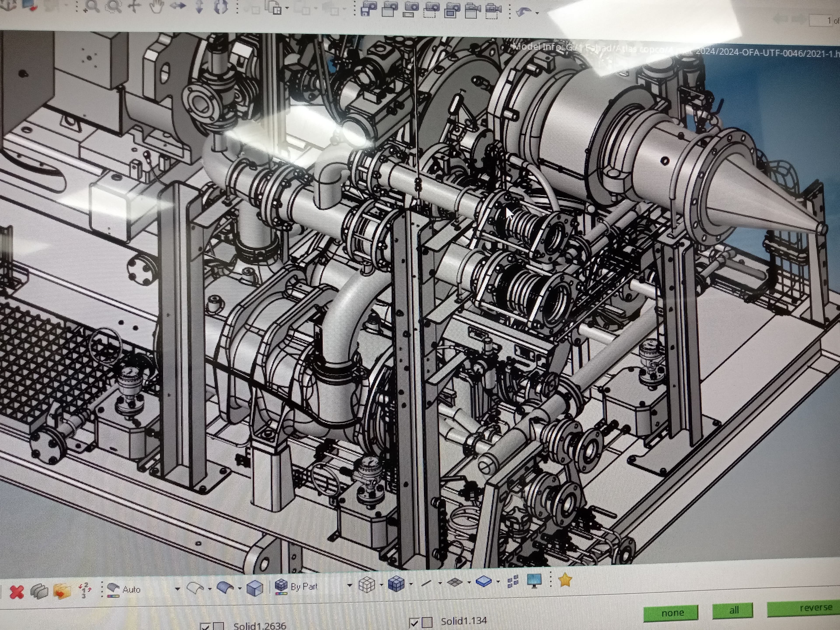The image size is (840, 630).
Task: Select the Solid1.2636 entry
Action: [260, 626]
